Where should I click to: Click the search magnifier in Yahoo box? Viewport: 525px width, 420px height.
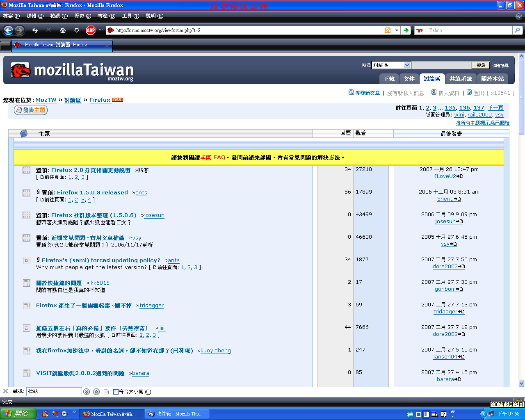[518, 30]
